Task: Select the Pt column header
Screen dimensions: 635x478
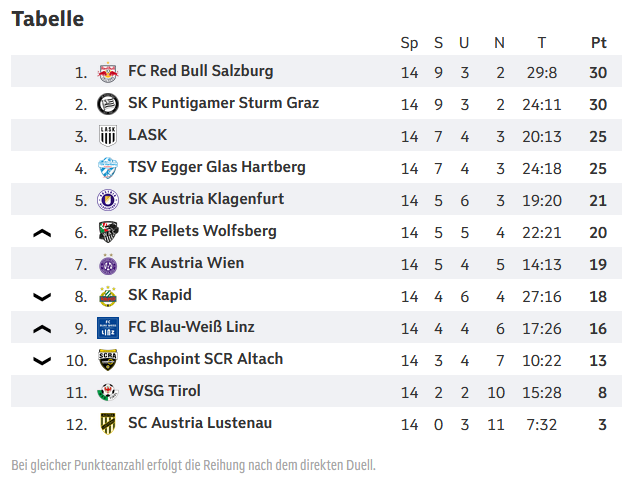Action: click(x=599, y=43)
